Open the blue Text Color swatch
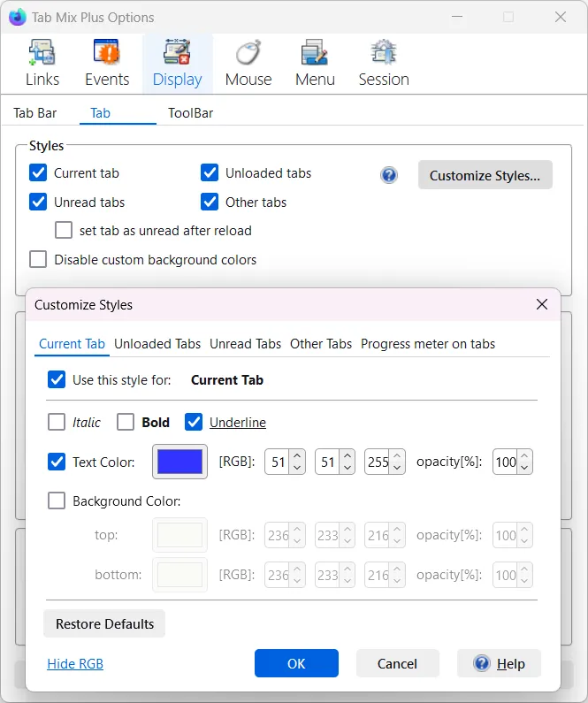Viewport: 588px width, 703px height. click(180, 462)
